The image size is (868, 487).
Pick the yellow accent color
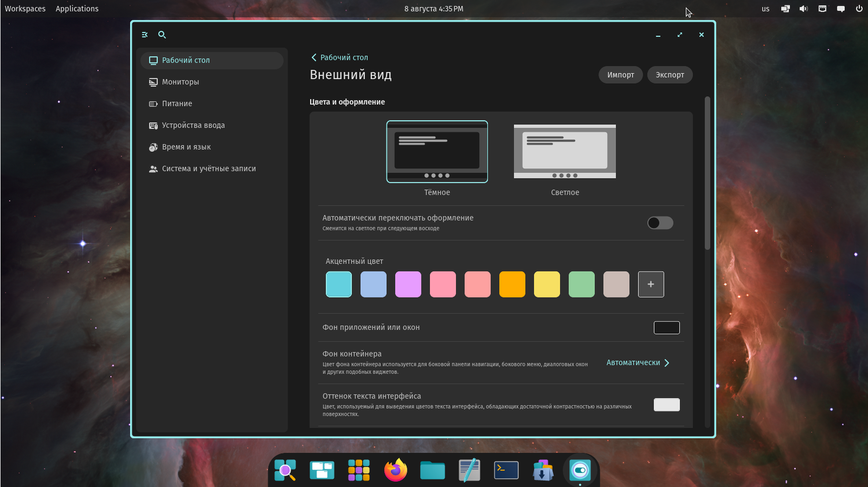click(547, 285)
